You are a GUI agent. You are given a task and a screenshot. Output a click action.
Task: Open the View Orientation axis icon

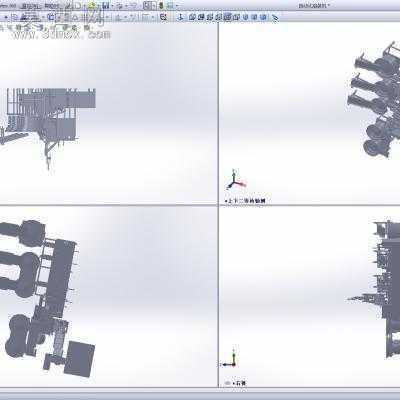[181, 17]
